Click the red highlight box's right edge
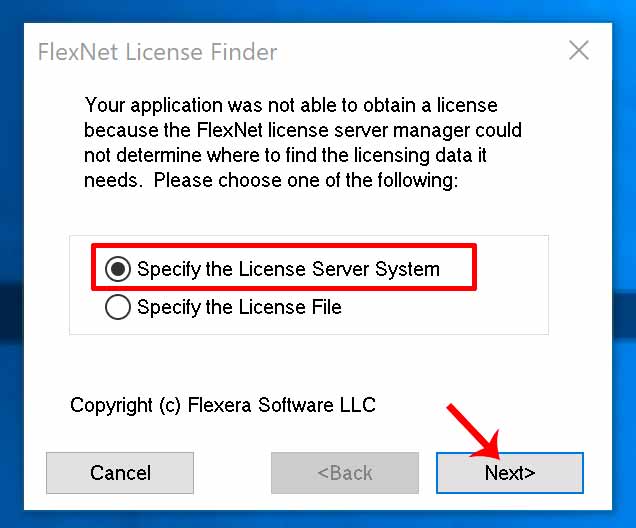Image resolution: width=636 pixels, height=528 pixels. [476, 268]
